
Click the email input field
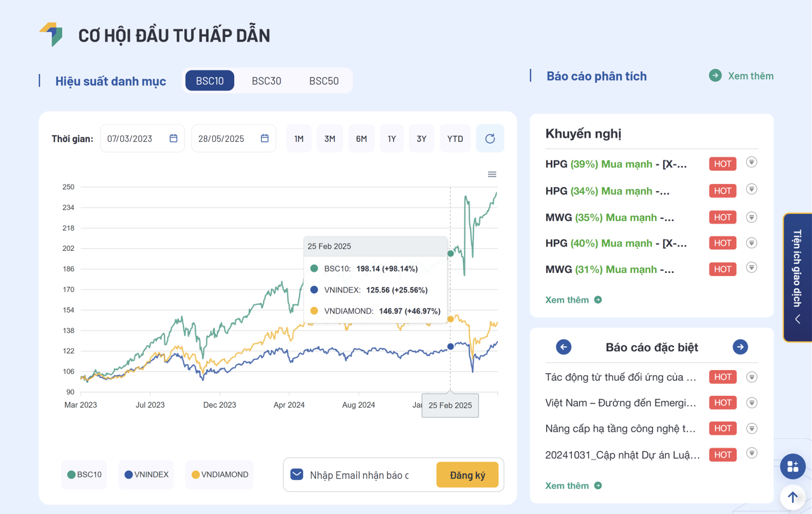(x=365, y=475)
